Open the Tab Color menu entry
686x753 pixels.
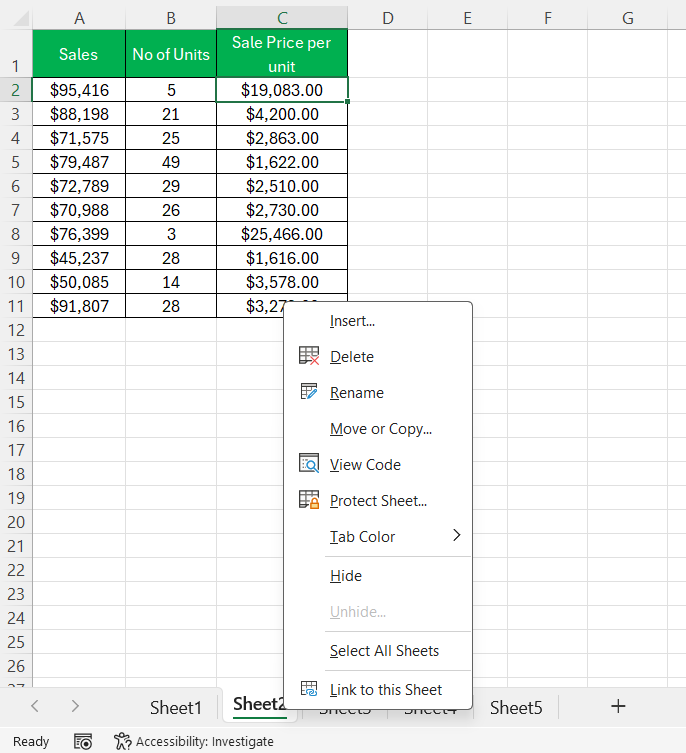pos(378,536)
